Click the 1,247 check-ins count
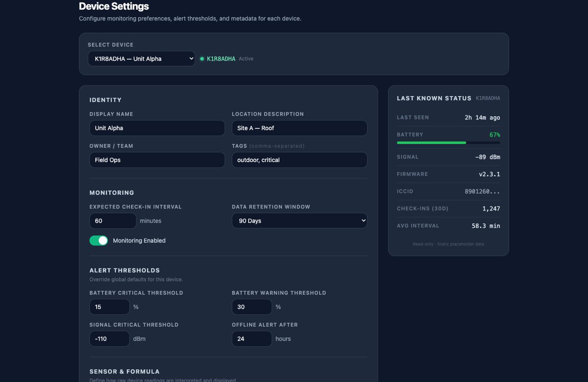The width and height of the screenshot is (588, 382). [491, 209]
